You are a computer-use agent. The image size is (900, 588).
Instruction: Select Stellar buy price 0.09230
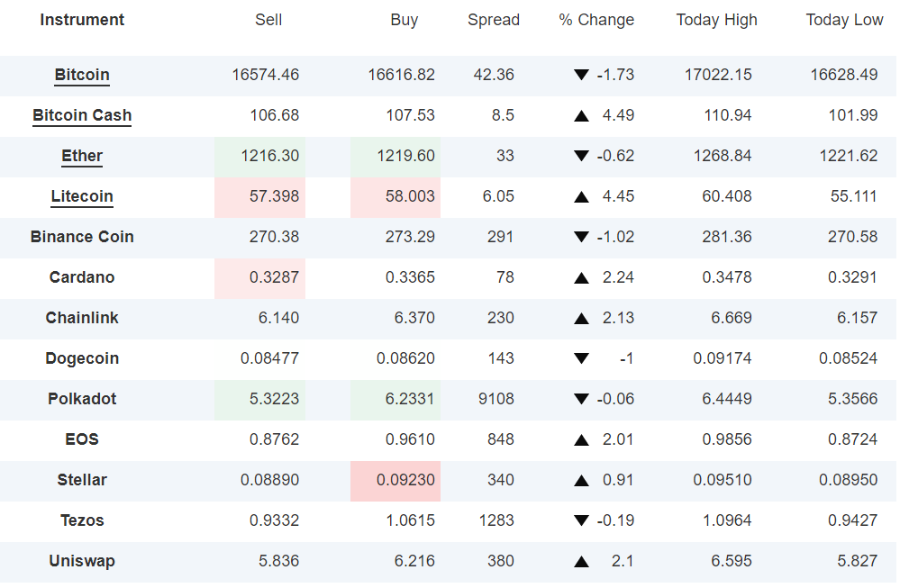(x=405, y=480)
